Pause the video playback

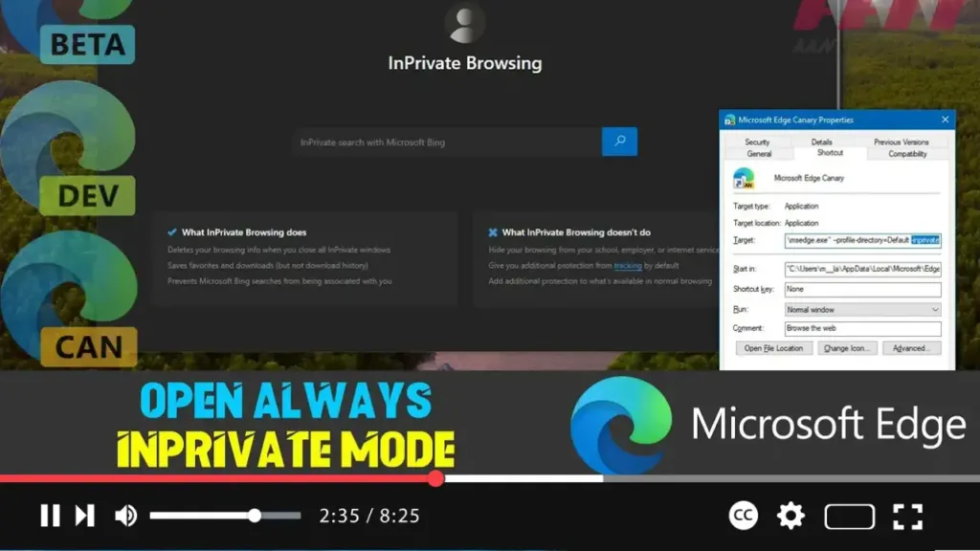click(50, 516)
